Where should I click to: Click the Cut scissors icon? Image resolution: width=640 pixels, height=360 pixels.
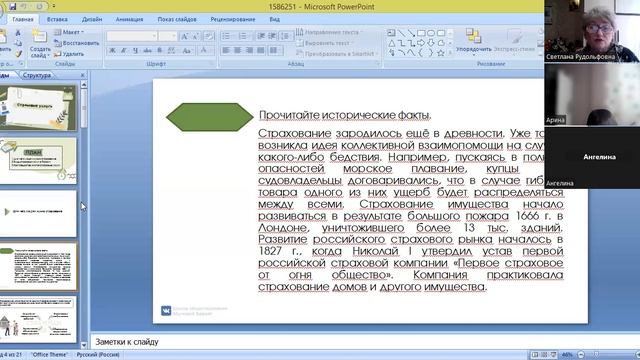18,33
